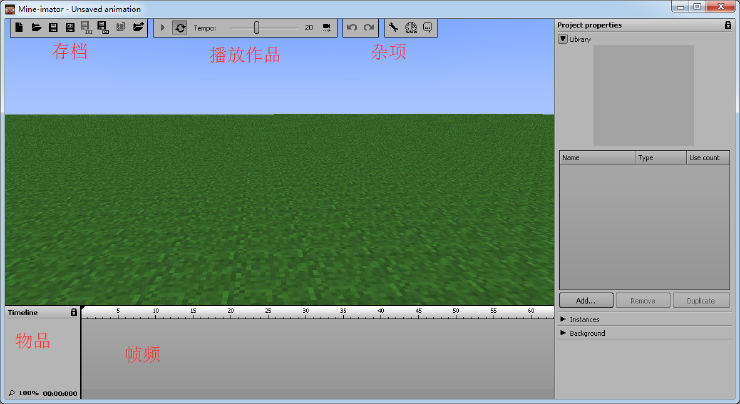The width and height of the screenshot is (740, 404).
Task: Click the Add... button
Action: click(586, 301)
